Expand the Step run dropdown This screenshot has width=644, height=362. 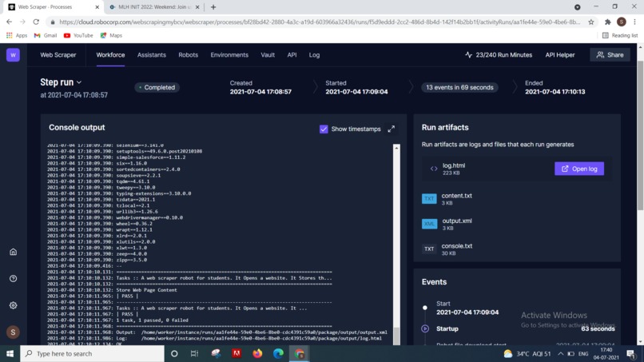[x=79, y=82]
